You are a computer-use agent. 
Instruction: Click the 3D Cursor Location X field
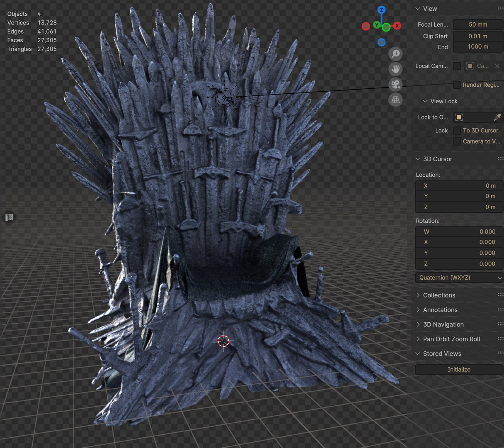(x=459, y=186)
